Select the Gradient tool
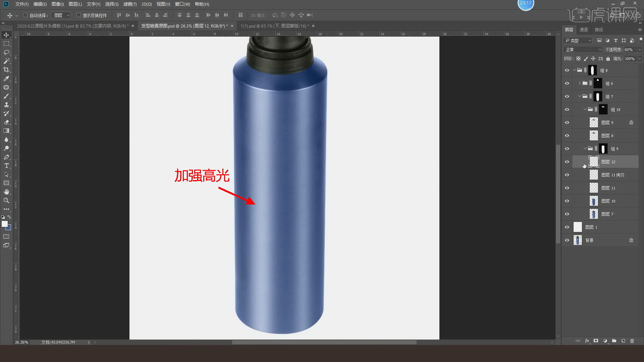The width and height of the screenshot is (644, 362). click(6, 131)
